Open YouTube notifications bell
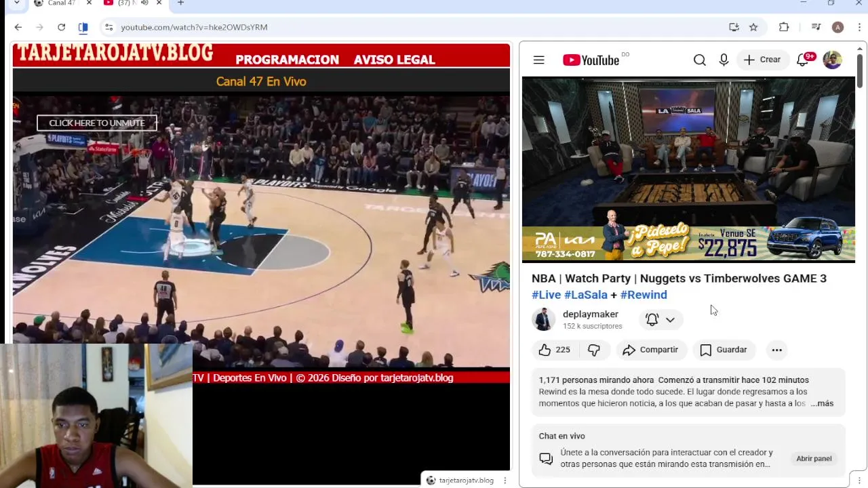 click(803, 60)
